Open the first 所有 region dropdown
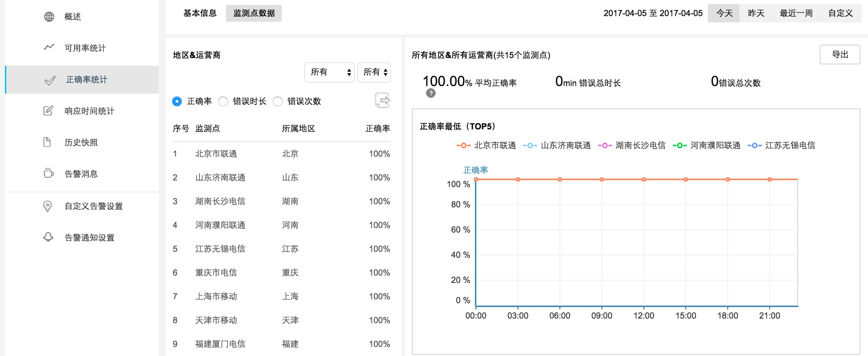 click(329, 72)
